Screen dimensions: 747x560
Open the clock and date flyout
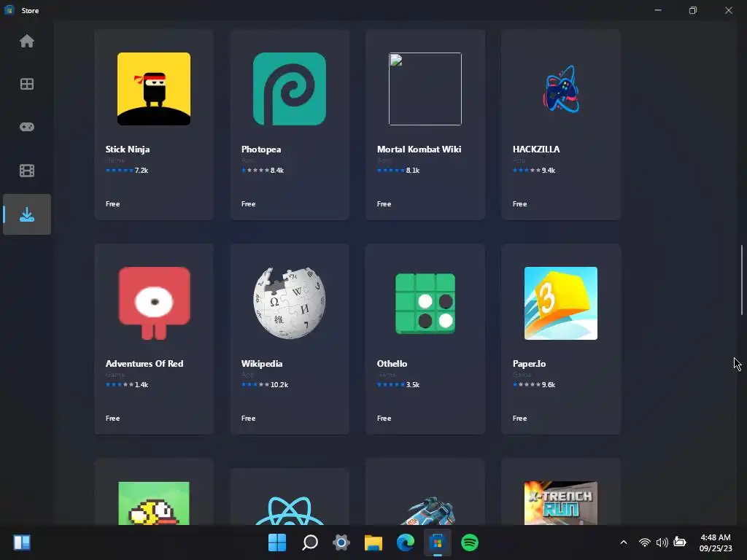716,542
